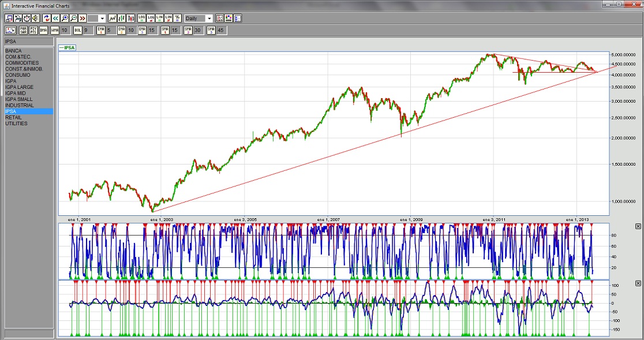Toggle the EMA 2 overlay
The height and width of the screenshot is (340, 644).
pos(122,31)
